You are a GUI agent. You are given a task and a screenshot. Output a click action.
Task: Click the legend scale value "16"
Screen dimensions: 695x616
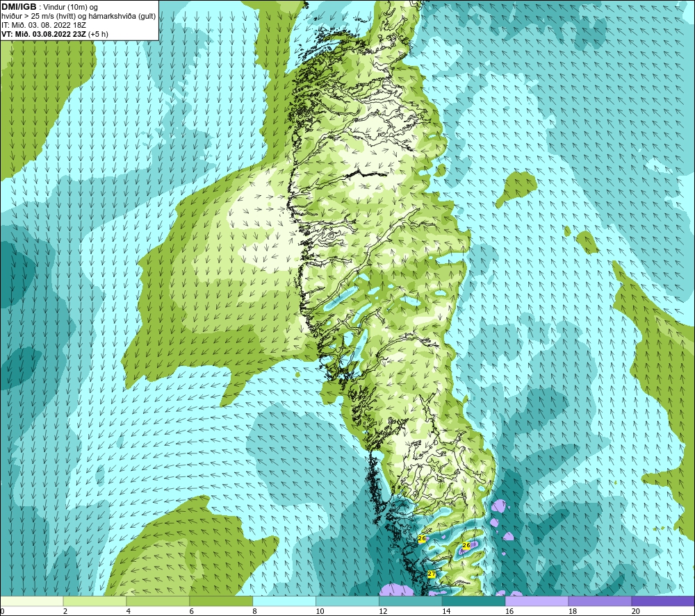(509, 611)
